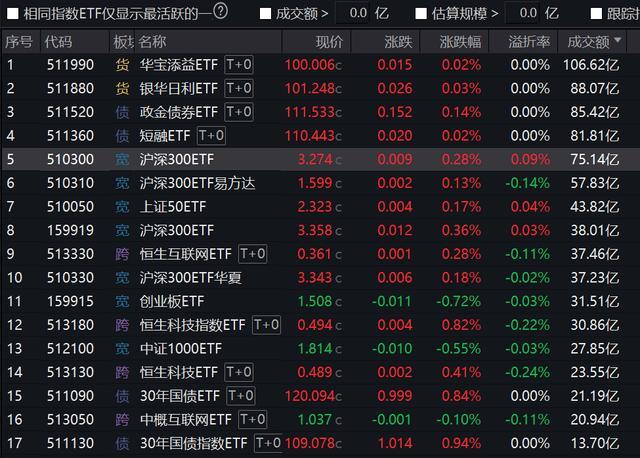Open 创业板ETF name
640x458 pixels.
click(172, 302)
